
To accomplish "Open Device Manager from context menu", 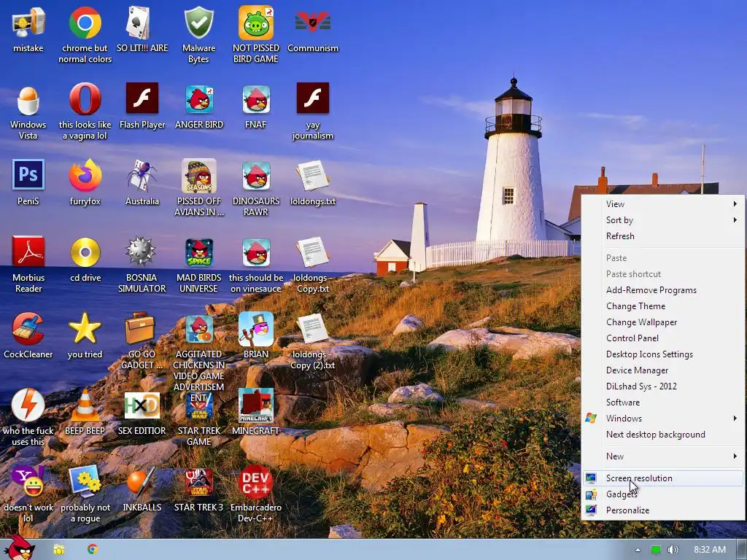I will [x=662, y=370].
